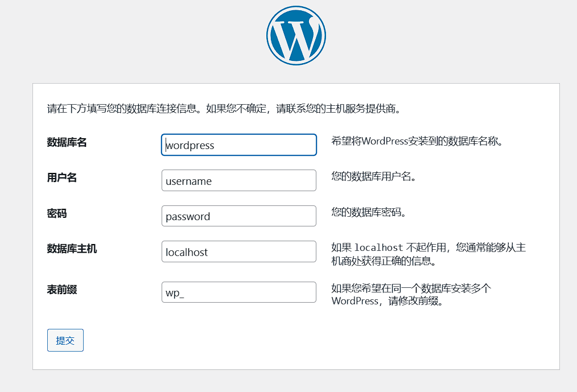The height and width of the screenshot is (392, 577).
Task: Click the 数据库名 label
Action: [x=67, y=142]
